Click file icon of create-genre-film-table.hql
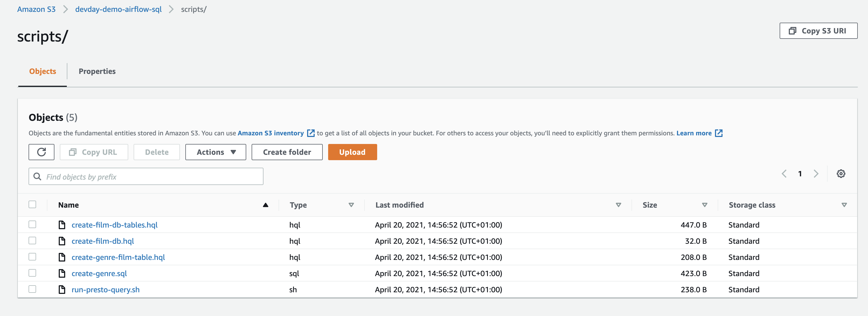The height and width of the screenshot is (316, 868). (62, 257)
